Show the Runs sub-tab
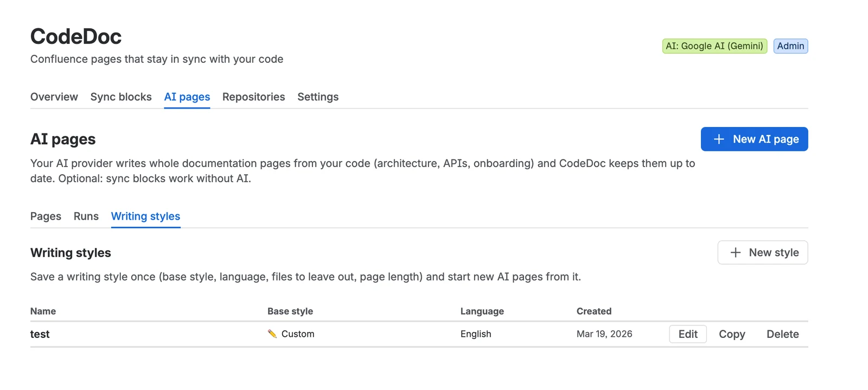868x390 pixels. pyautogui.click(x=86, y=216)
